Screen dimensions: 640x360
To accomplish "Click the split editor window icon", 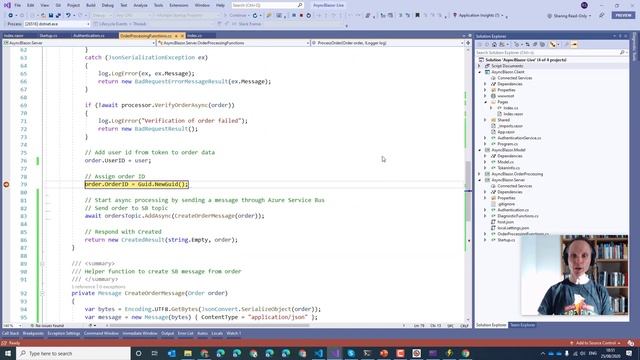I will 468,43.
